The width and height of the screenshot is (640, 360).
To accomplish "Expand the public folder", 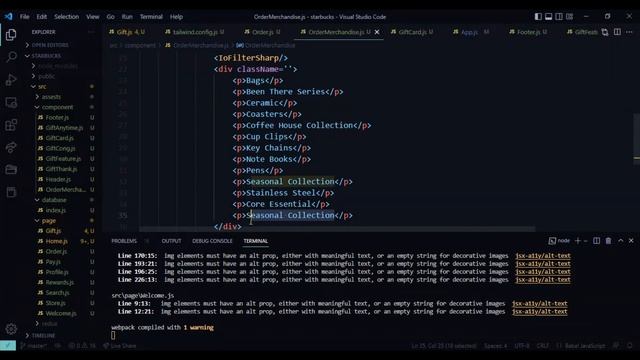I will coord(47,76).
